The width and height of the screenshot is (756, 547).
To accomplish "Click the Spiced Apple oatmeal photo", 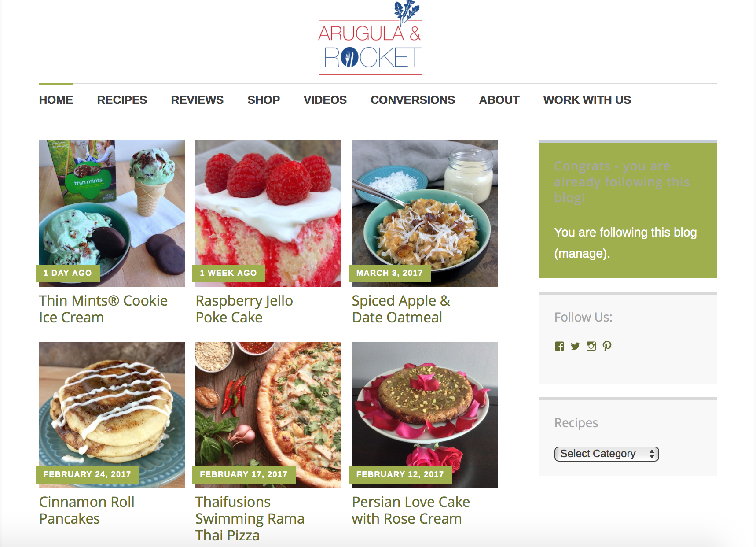I will pos(425,214).
